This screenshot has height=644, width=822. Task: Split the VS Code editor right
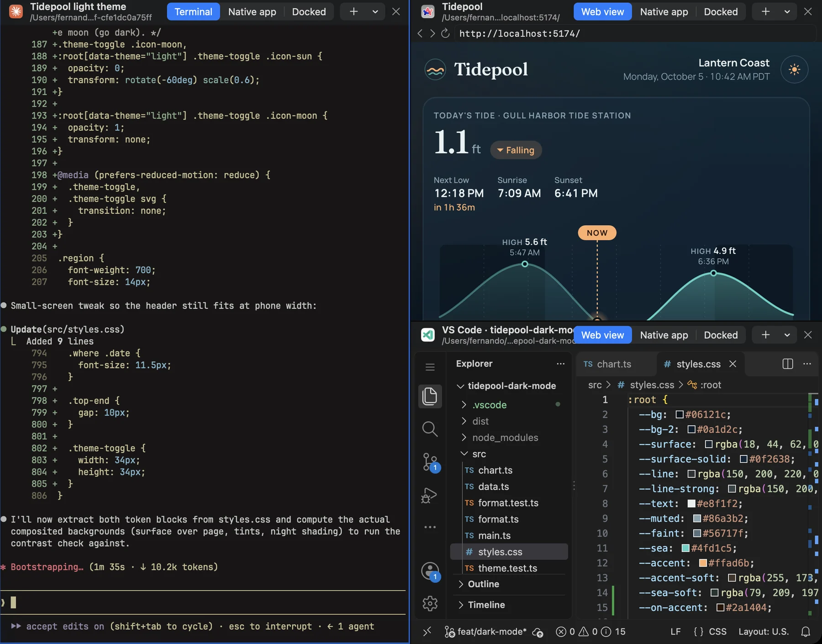click(788, 364)
